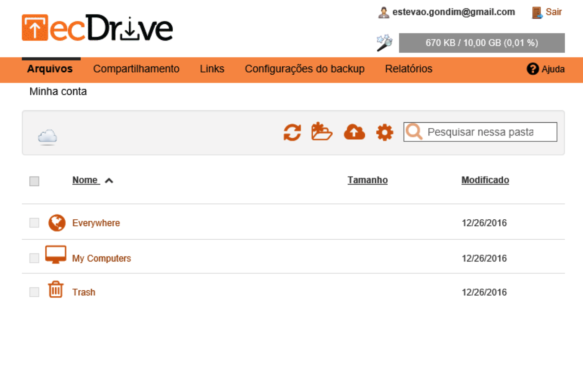Click the My Computers monitor icon

click(x=56, y=255)
